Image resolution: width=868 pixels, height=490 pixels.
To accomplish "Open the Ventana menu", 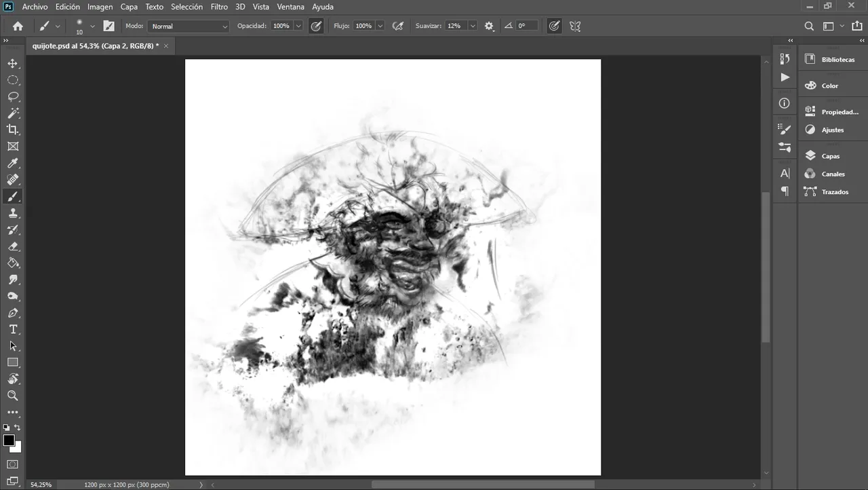I will [x=291, y=7].
